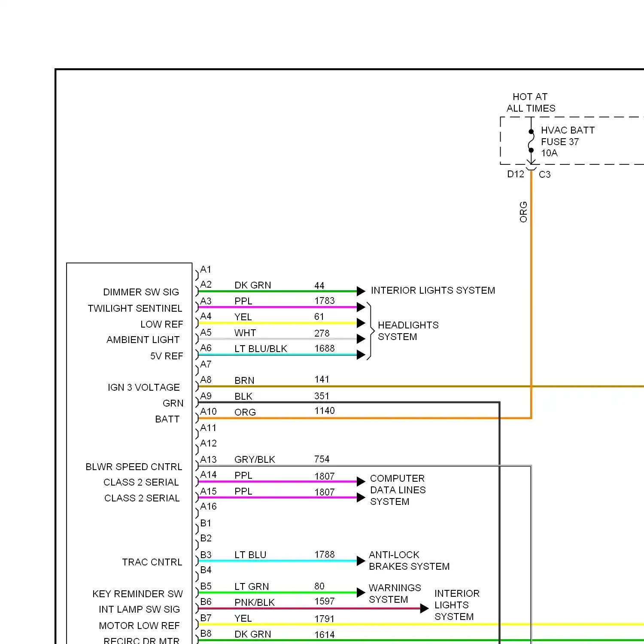This screenshot has height=644, width=644.
Task: Click pin label A16
Action: 208,506
